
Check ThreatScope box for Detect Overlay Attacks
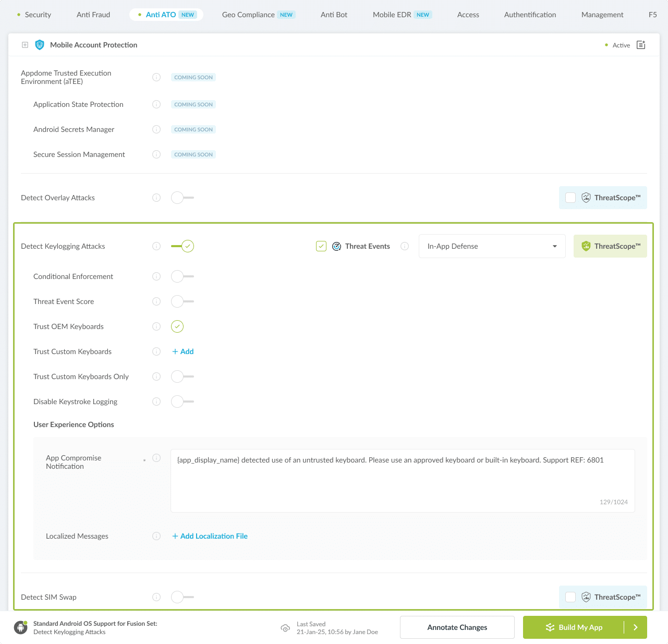click(x=570, y=198)
